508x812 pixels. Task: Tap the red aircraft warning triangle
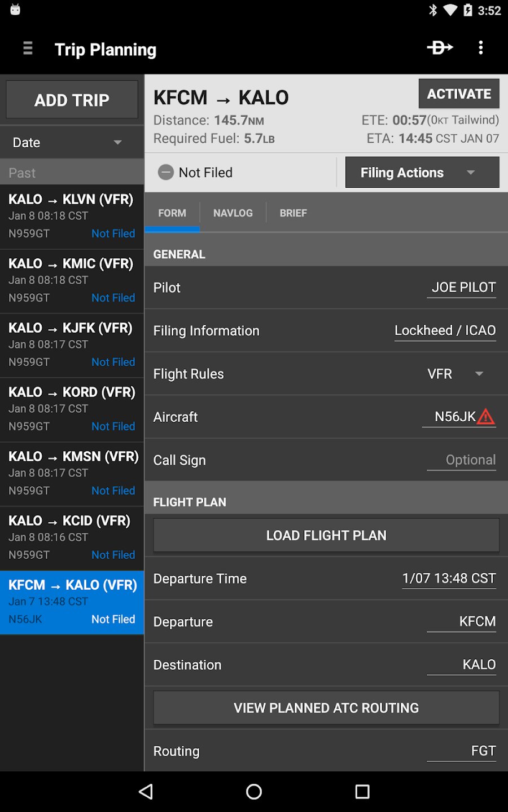(x=486, y=417)
